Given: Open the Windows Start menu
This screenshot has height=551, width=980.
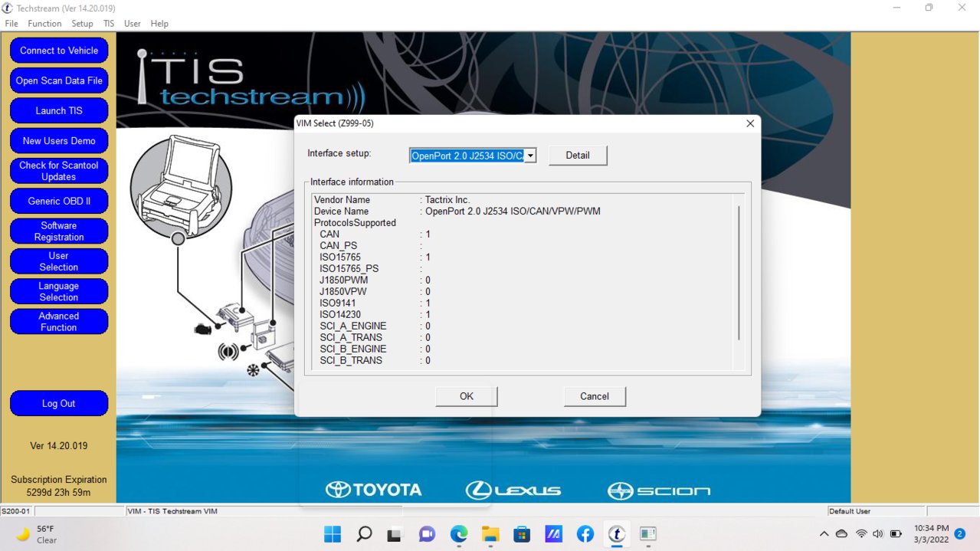Looking at the screenshot, I should click(x=333, y=533).
